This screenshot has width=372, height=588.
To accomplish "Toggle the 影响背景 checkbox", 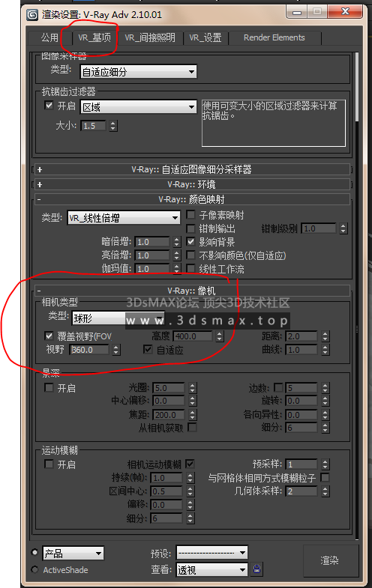I will pos(191,242).
